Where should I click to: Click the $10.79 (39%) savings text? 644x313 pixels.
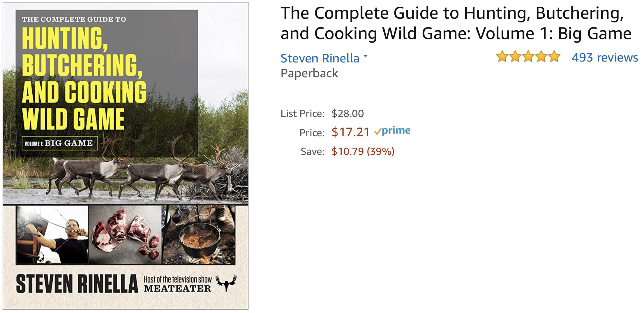(x=363, y=151)
